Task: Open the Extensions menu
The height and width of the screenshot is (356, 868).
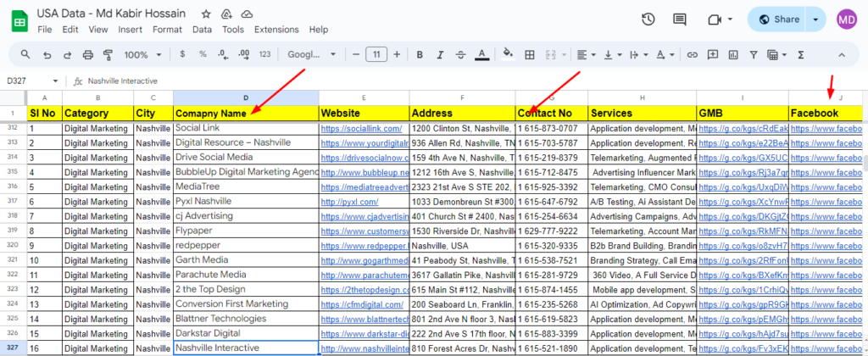Action: point(277,30)
